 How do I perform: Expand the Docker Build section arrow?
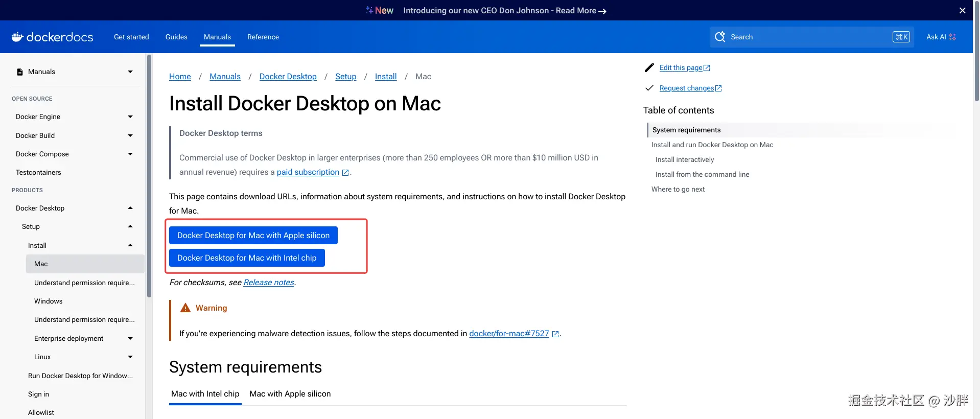[130, 136]
